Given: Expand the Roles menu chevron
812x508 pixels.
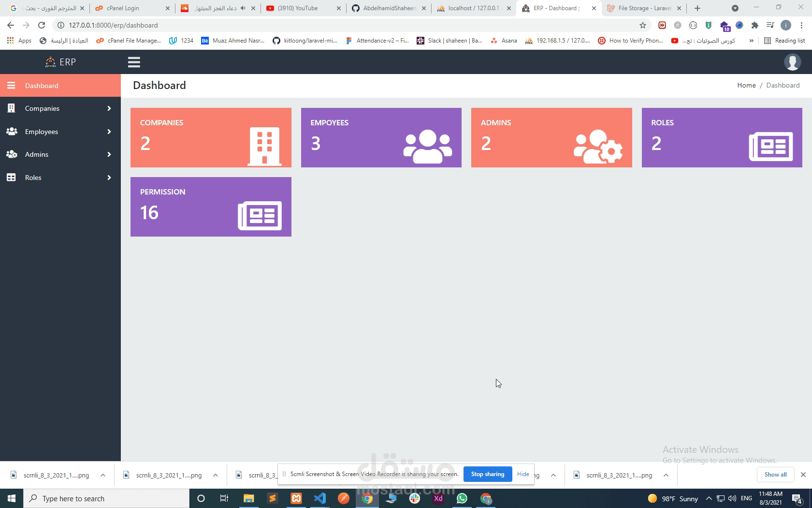Looking at the screenshot, I should pyautogui.click(x=109, y=178).
